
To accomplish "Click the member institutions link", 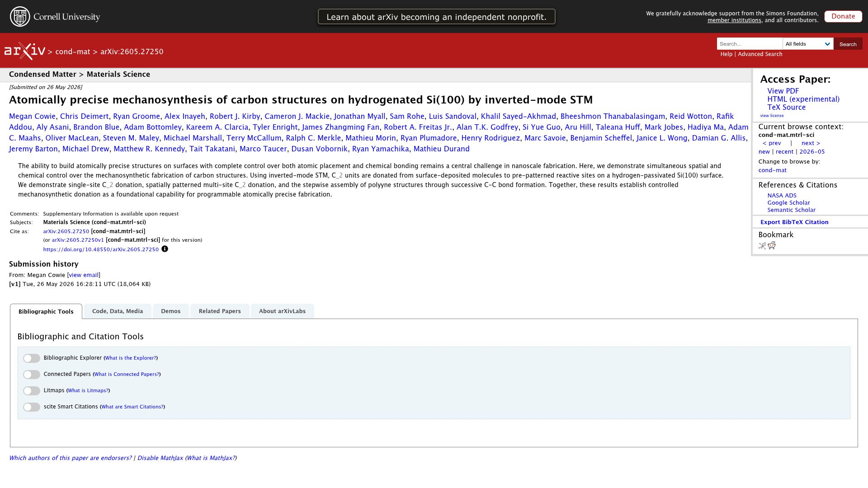I will (734, 20).
